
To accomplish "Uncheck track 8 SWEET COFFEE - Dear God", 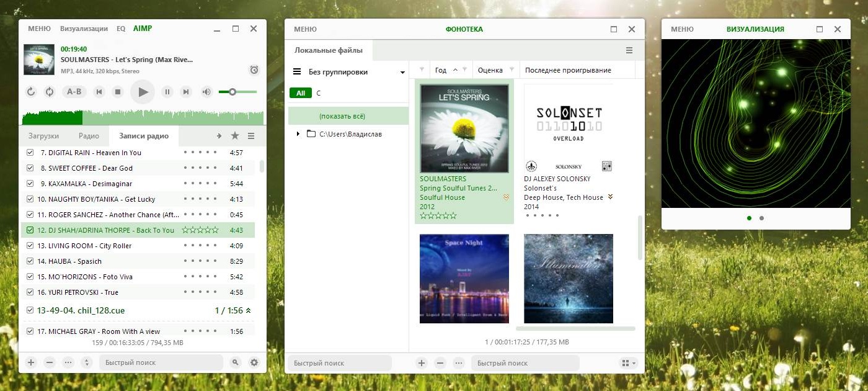I will 30,168.
